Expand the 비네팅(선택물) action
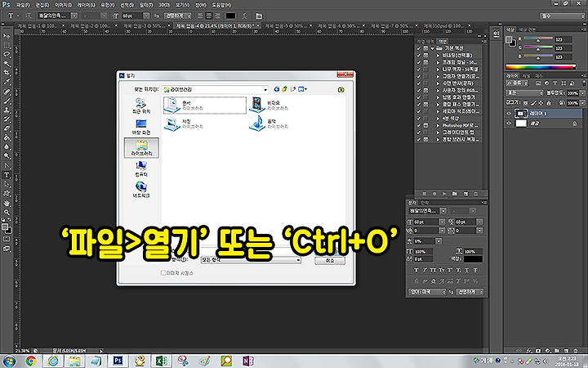Viewport: 588px width, 368px height. (438, 56)
